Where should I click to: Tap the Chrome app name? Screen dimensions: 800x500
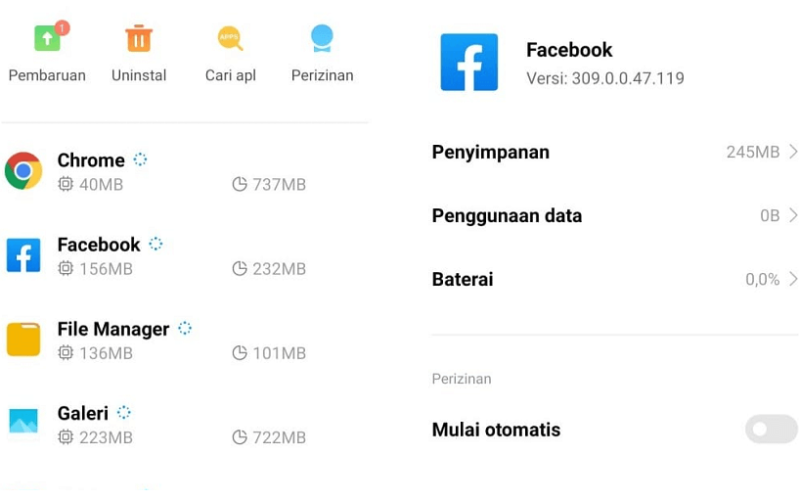coord(91,160)
